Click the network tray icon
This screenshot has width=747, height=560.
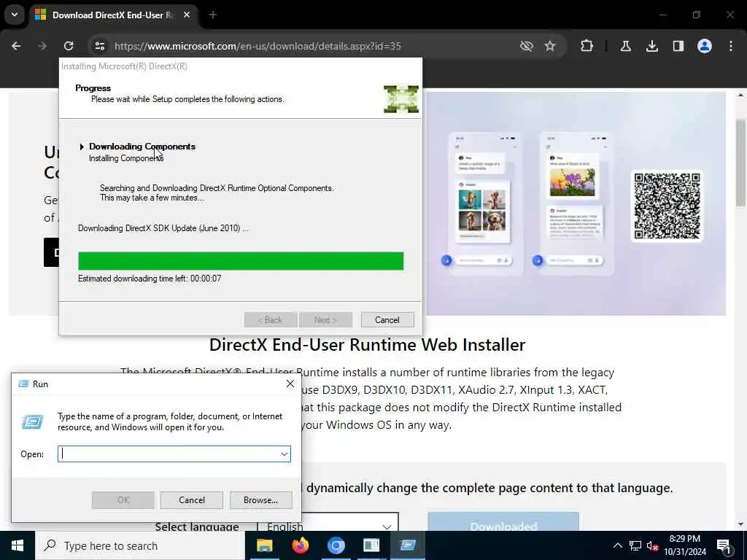pyautogui.click(x=635, y=545)
